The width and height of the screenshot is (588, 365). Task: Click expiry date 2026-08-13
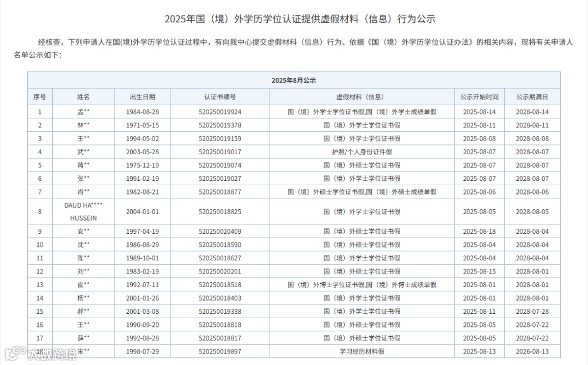point(532,351)
